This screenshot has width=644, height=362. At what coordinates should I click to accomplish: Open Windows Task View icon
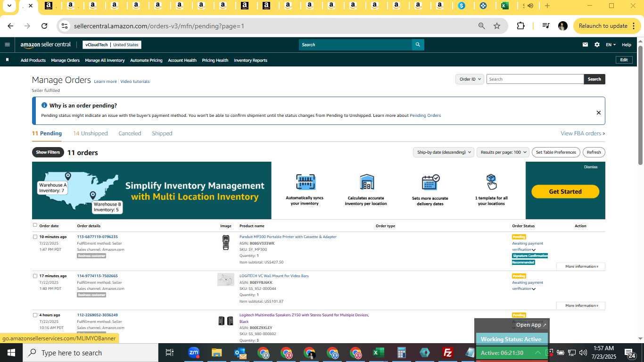point(170,353)
